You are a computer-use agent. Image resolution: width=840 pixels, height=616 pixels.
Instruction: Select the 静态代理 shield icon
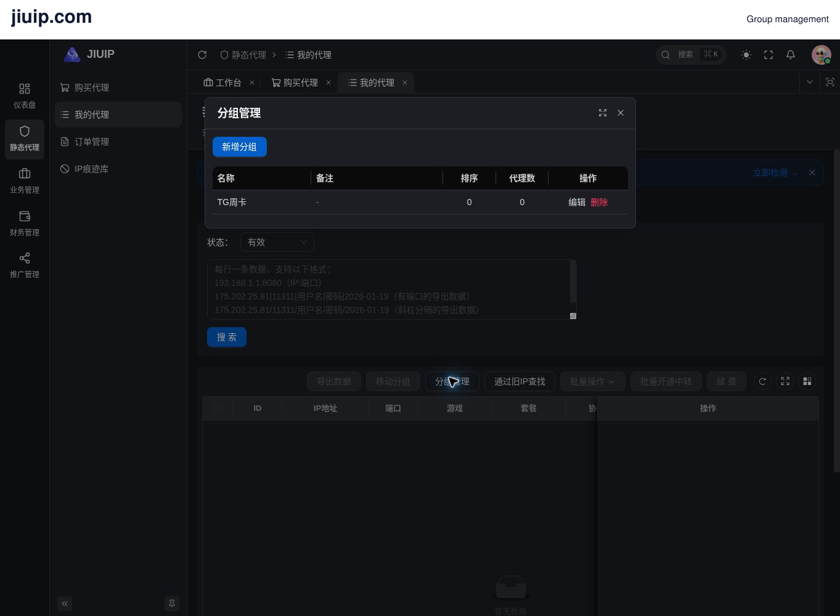click(x=25, y=139)
